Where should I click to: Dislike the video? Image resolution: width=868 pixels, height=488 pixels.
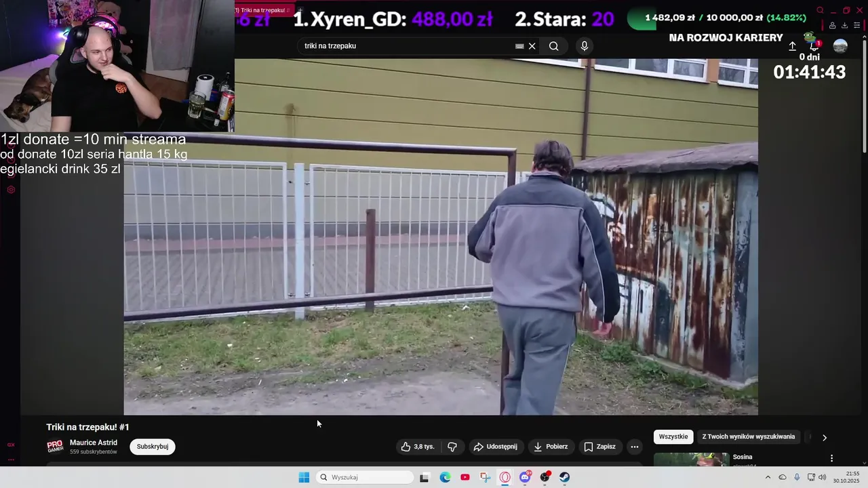coord(452,447)
